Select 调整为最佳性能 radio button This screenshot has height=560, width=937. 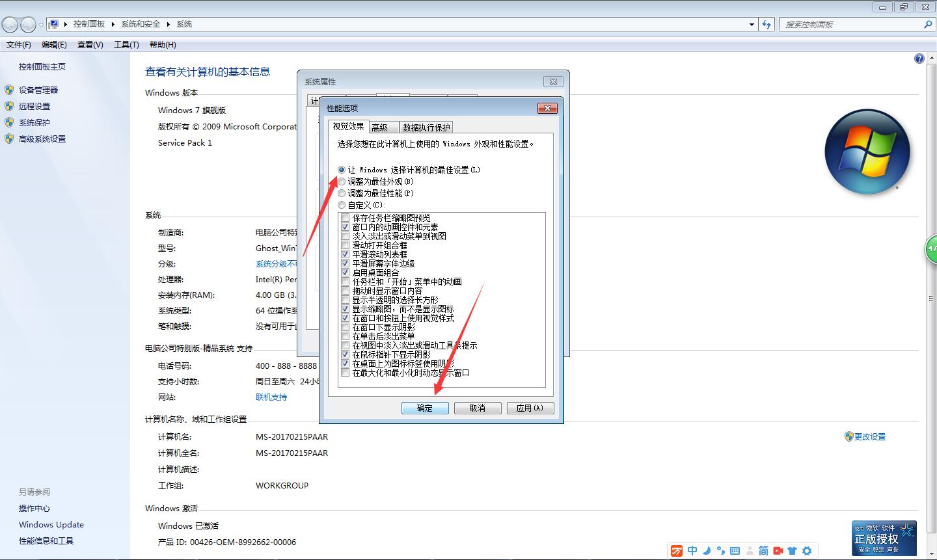342,193
